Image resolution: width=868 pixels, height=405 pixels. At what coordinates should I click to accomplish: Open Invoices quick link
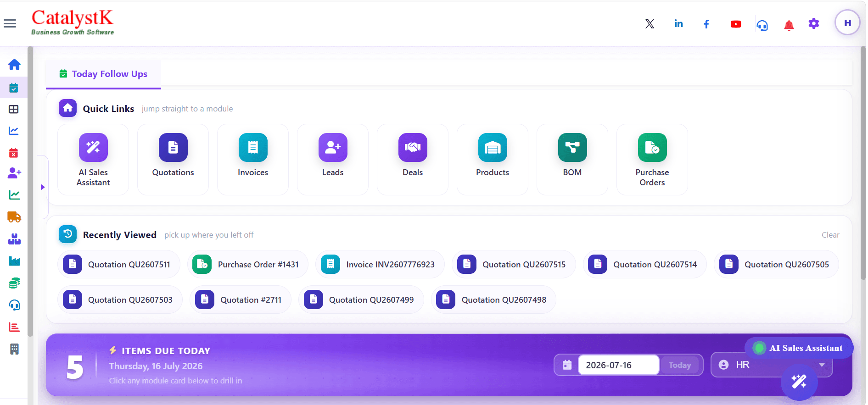point(253,160)
